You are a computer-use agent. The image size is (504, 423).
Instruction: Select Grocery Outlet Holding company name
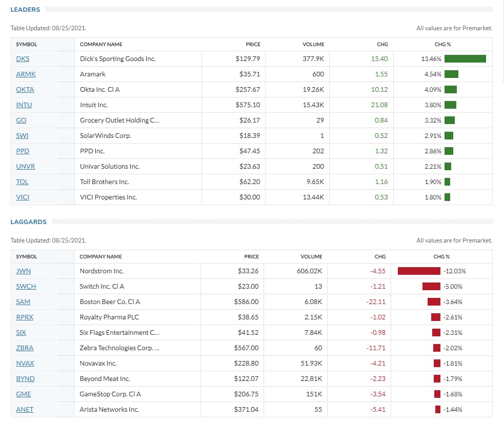pos(119,120)
